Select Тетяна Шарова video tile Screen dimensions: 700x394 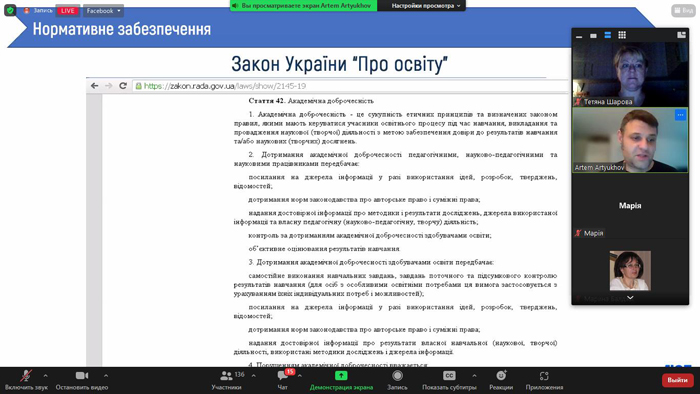coord(630,74)
